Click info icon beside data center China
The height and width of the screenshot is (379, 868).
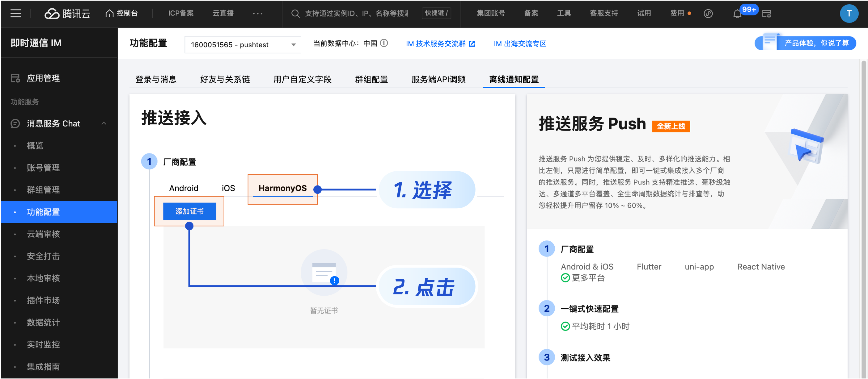[384, 43]
